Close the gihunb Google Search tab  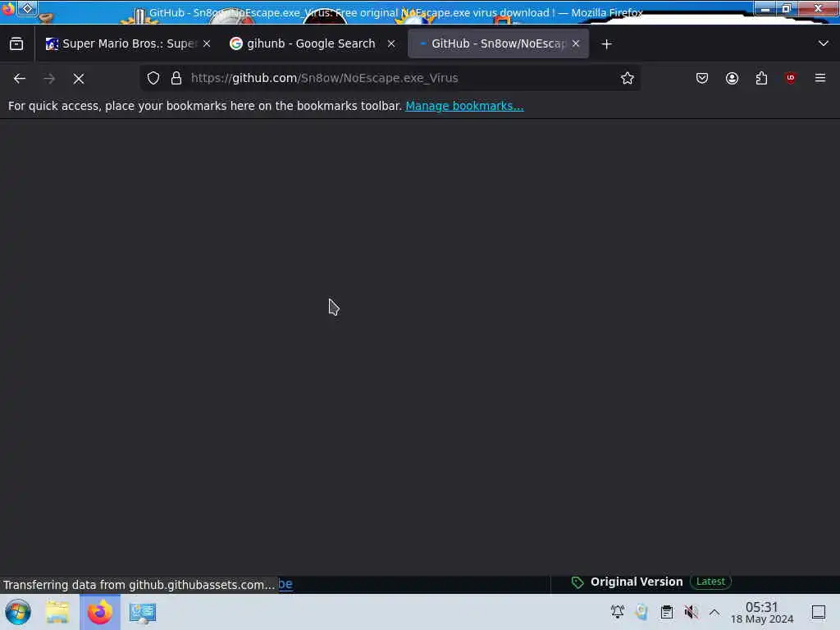click(391, 44)
